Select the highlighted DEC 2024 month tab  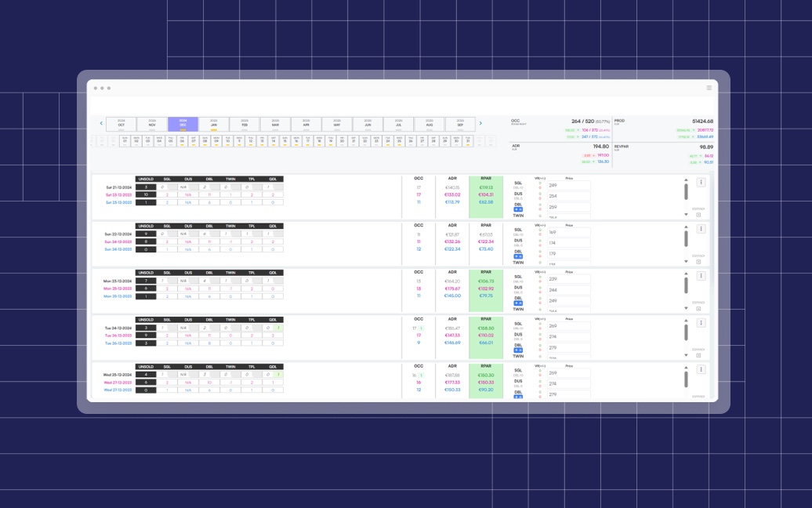(x=183, y=124)
